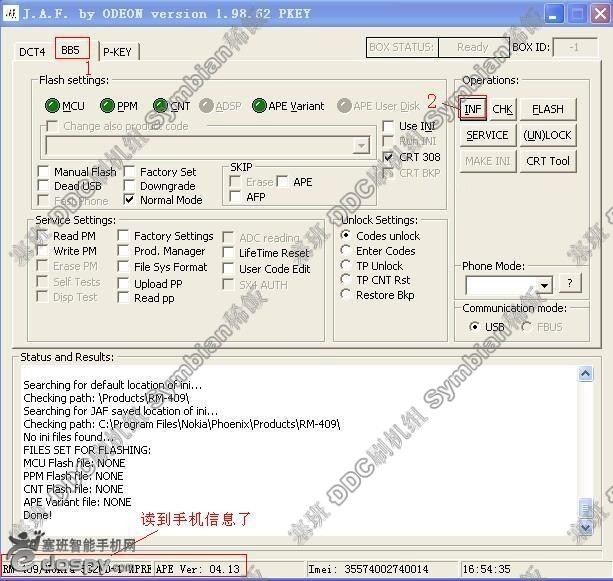Viewport: 613px width, 581px height.
Task: Click the JAF application icon in title bar
Action: (11, 14)
